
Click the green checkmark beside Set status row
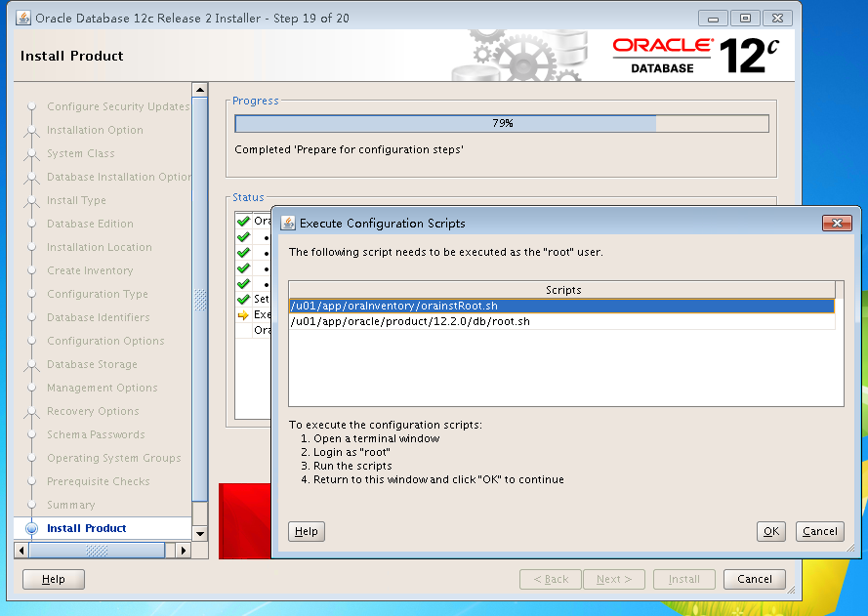243,299
